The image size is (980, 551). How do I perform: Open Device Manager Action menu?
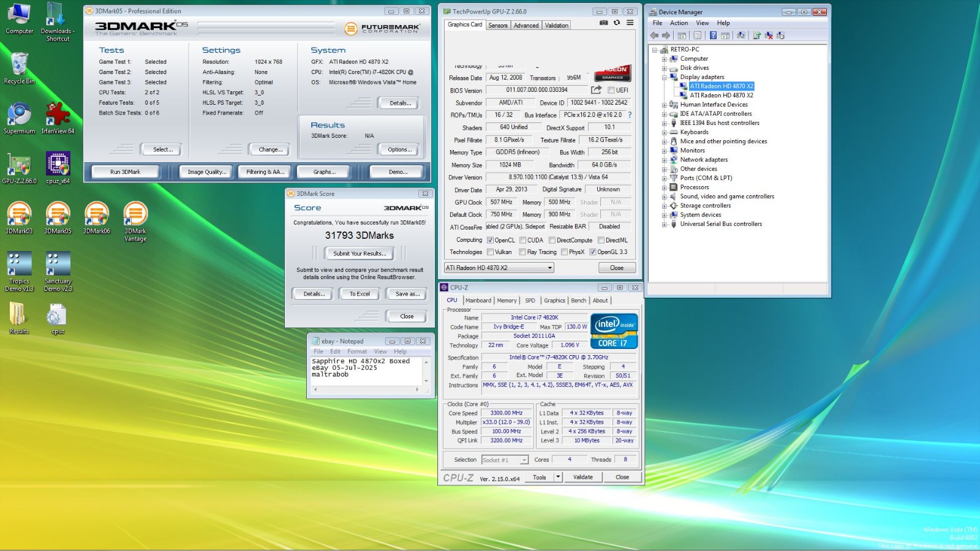(x=679, y=23)
